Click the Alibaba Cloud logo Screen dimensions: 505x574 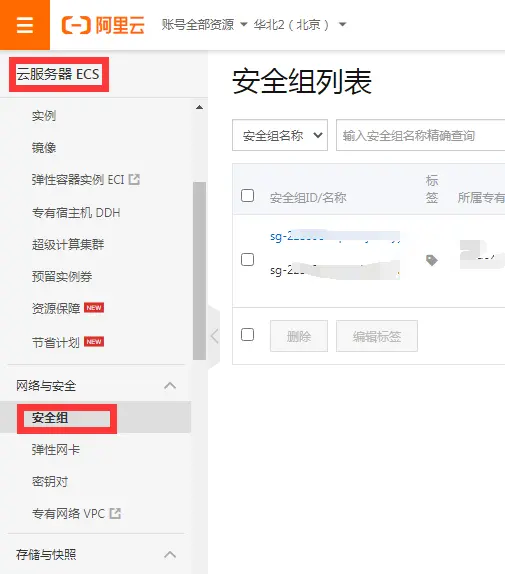(x=103, y=25)
